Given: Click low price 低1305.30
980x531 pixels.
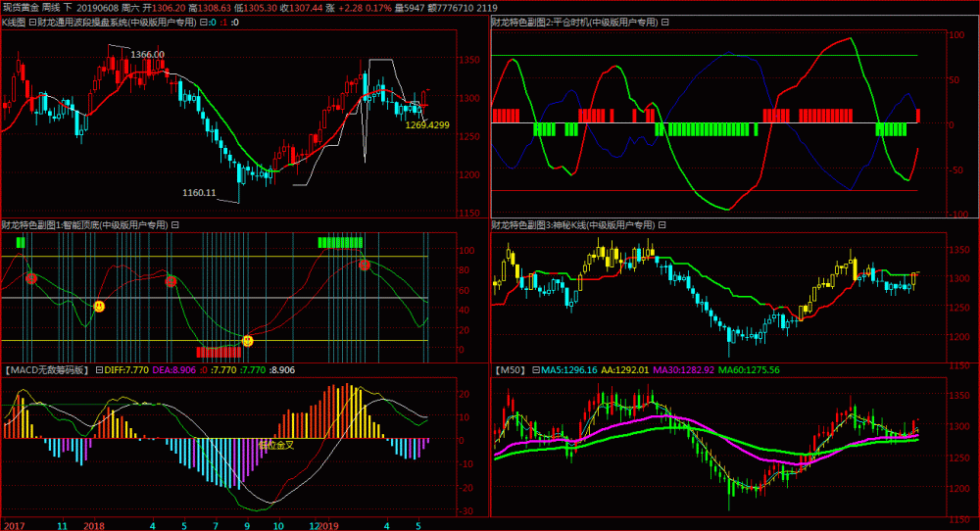Looking at the screenshot, I should pyautogui.click(x=256, y=8).
